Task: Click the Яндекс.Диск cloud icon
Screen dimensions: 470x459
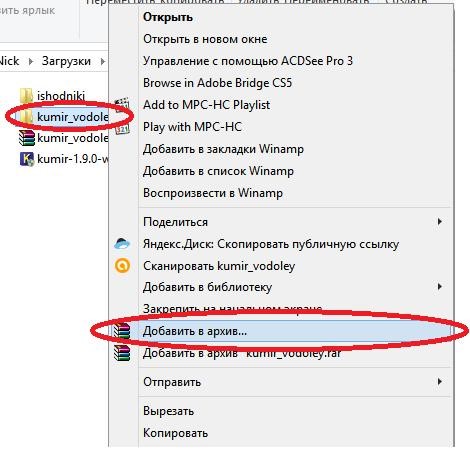Action: point(122,244)
